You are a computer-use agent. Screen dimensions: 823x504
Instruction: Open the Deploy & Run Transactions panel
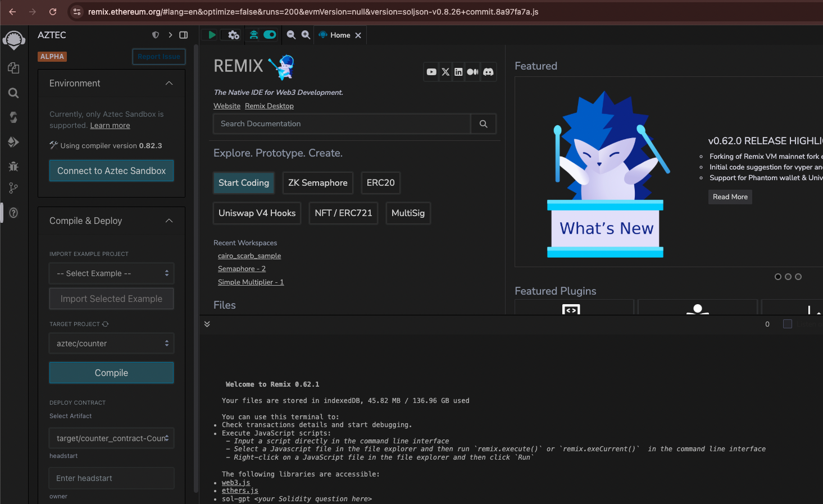tap(13, 142)
